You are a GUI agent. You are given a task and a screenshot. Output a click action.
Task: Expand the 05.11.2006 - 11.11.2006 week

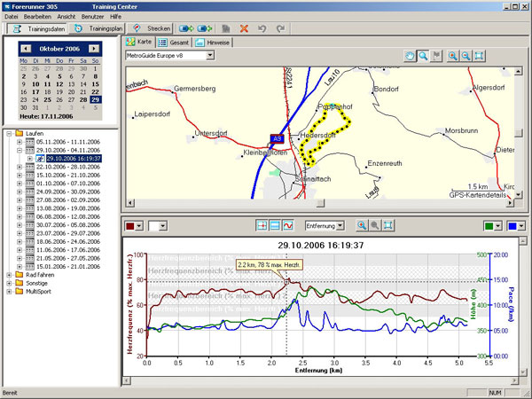(x=20, y=142)
